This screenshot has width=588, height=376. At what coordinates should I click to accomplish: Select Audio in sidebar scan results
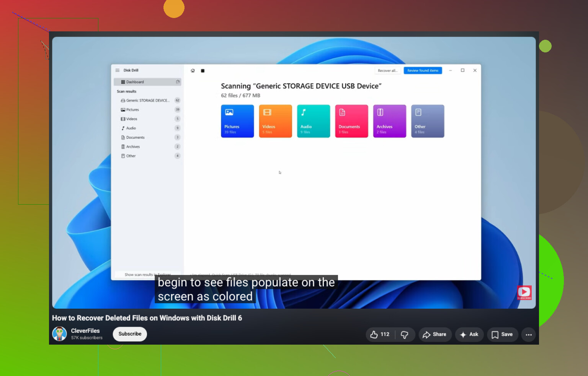[147, 128]
